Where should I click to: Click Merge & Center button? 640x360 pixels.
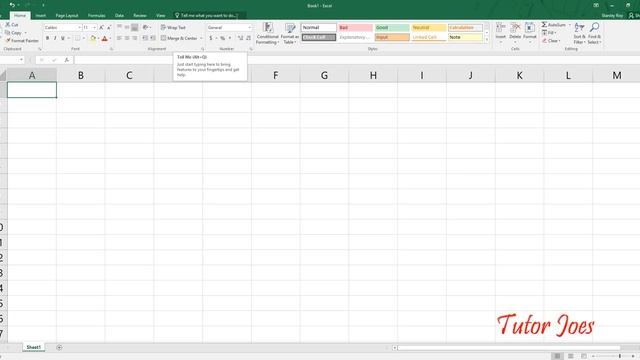(179, 38)
